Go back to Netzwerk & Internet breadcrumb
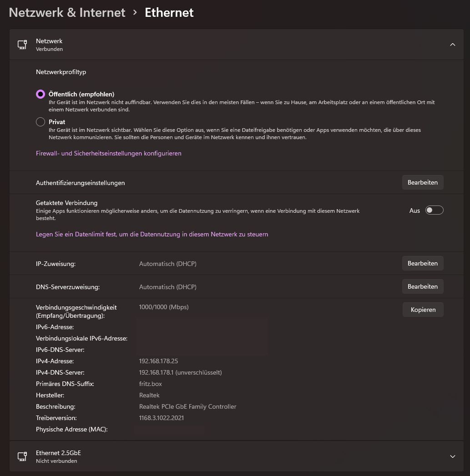470x476 pixels. (67, 12)
